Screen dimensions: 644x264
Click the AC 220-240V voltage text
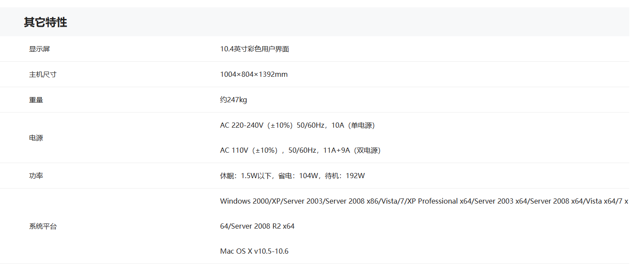click(x=241, y=126)
